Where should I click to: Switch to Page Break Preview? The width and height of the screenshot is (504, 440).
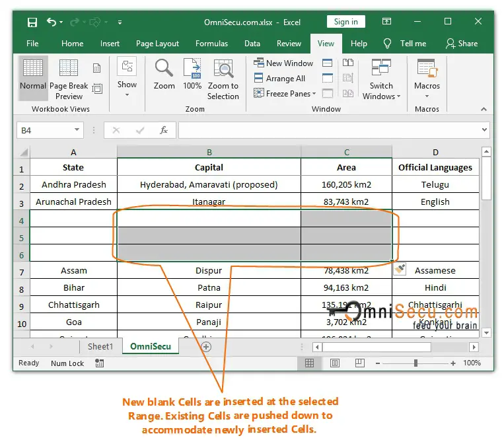(x=69, y=79)
